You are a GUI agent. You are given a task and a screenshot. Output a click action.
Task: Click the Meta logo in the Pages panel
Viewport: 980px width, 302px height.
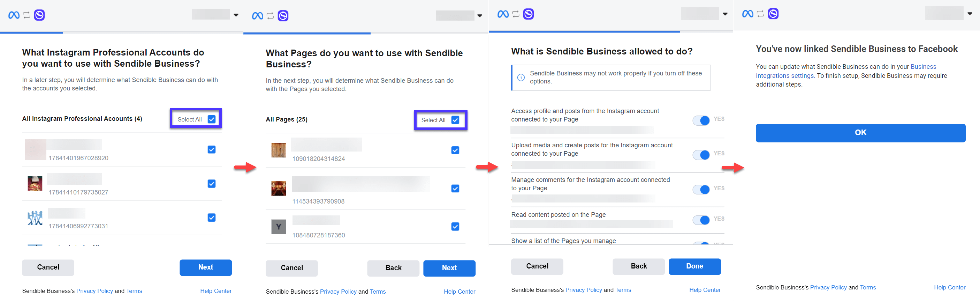(x=258, y=16)
